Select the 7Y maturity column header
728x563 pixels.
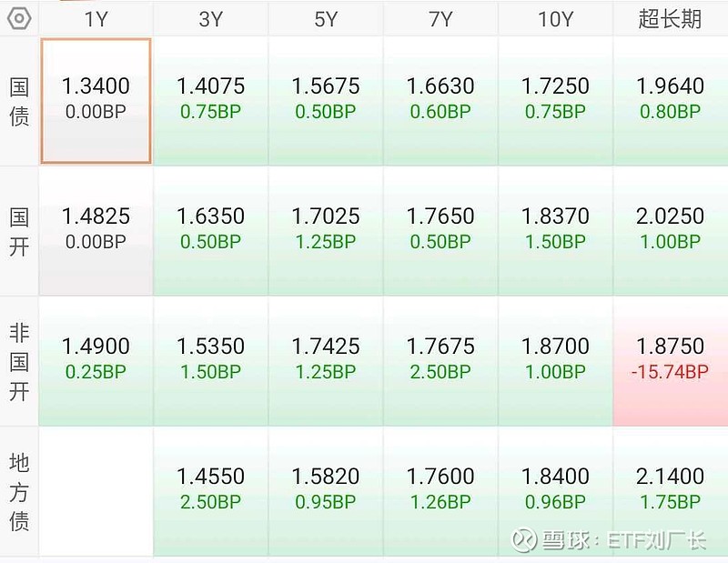(x=440, y=19)
